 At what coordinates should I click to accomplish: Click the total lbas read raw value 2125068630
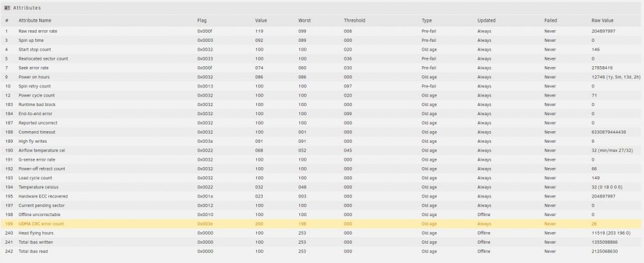pos(605,251)
